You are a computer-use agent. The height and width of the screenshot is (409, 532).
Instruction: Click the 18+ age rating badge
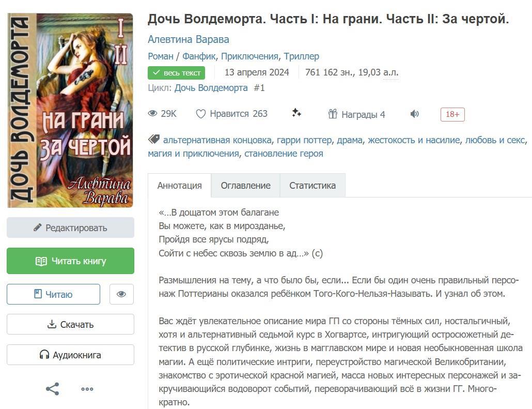click(x=452, y=114)
